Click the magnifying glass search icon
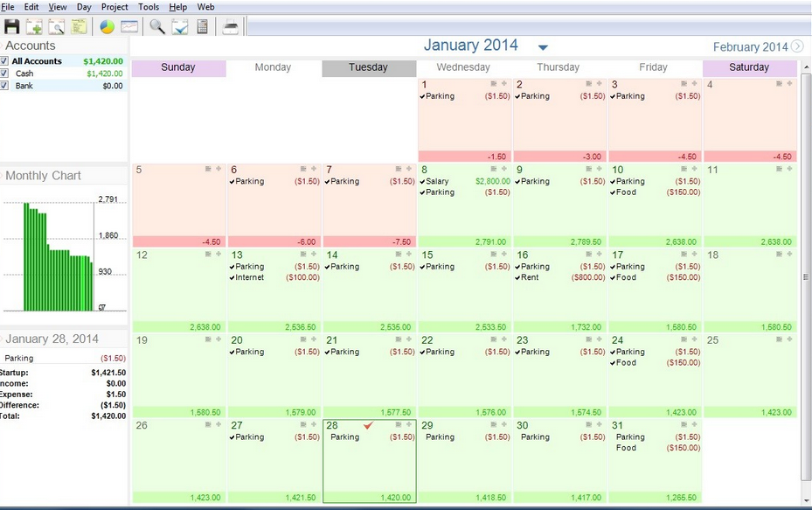 pyautogui.click(x=157, y=26)
